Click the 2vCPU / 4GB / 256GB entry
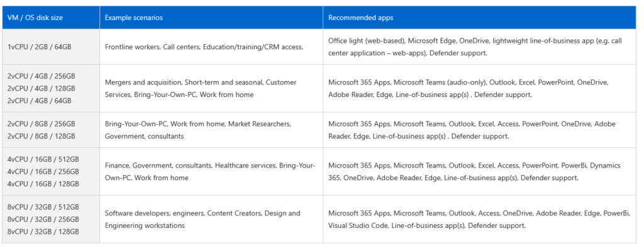Screen dimensions: 644x250 click(41, 76)
